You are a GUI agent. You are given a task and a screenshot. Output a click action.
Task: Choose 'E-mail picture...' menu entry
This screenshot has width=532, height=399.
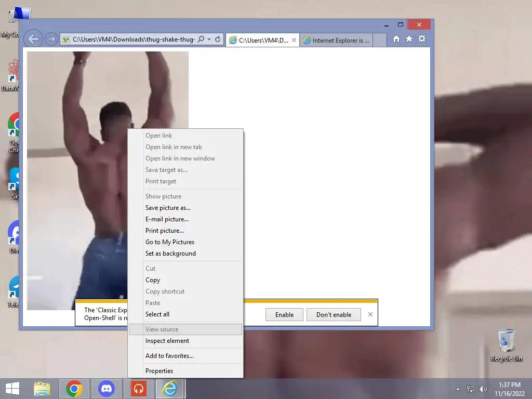[185, 219]
